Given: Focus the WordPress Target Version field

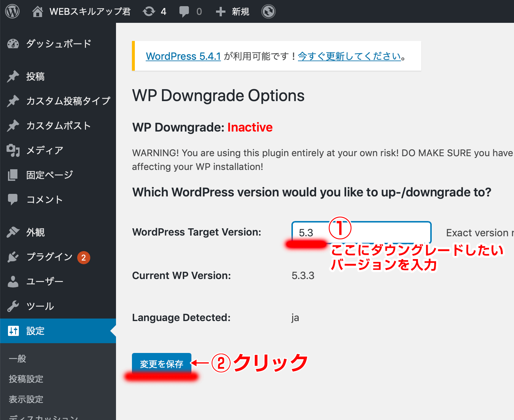Looking at the screenshot, I should point(361,232).
